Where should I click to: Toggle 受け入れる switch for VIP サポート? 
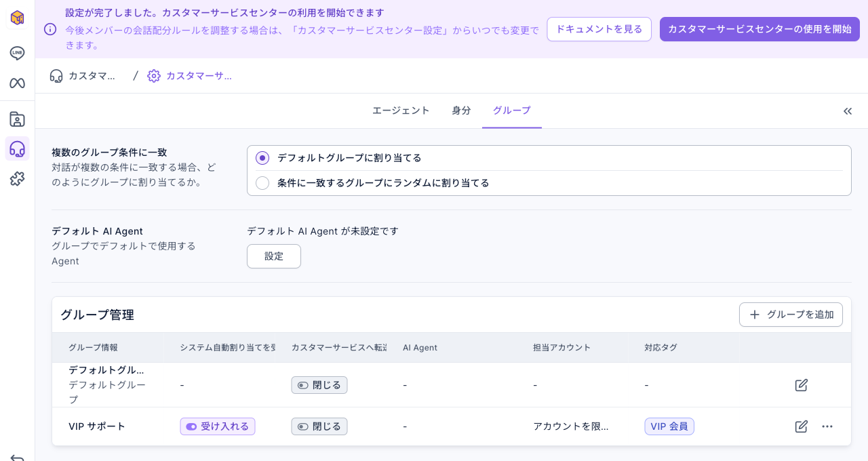tap(218, 426)
